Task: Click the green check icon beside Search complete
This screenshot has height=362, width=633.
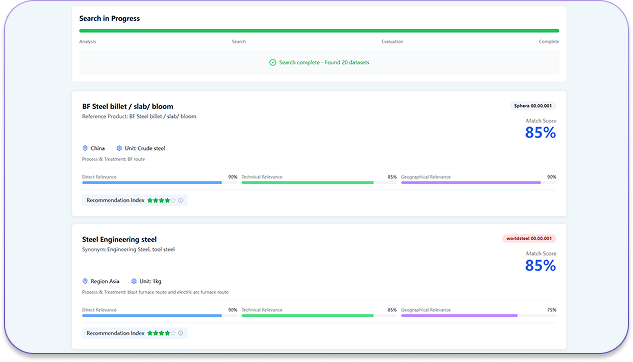Action: (x=272, y=63)
